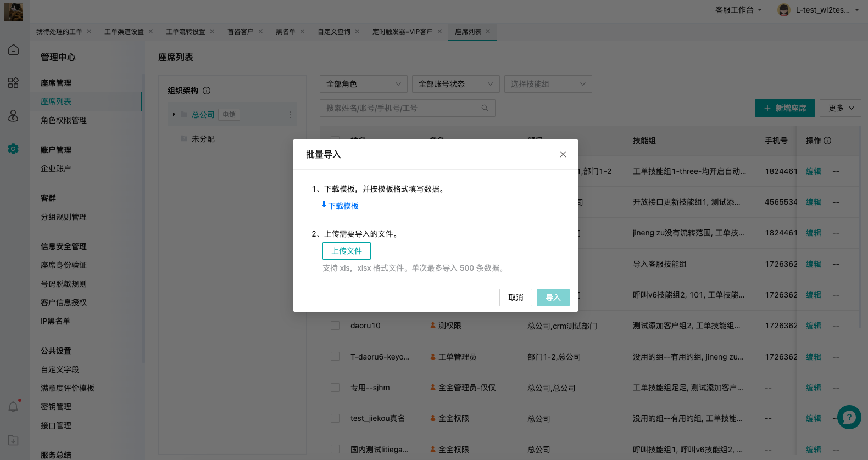Switch to the 黑名单 tab

[x=286, y=32]
